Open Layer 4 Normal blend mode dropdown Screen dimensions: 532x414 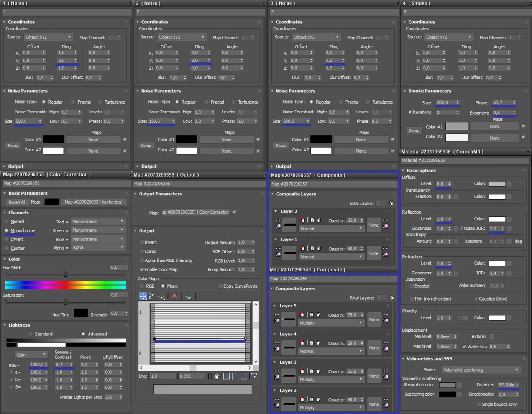pyautogui.click(x=330, y=351)
